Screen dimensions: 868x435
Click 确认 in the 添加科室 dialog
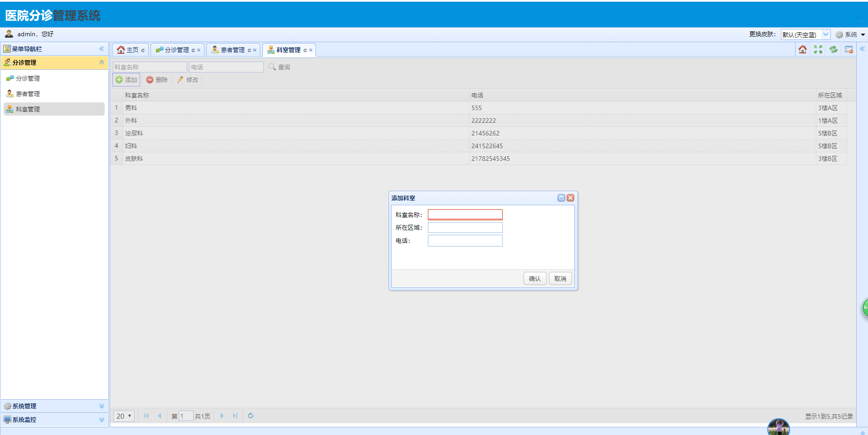point(535,279)
